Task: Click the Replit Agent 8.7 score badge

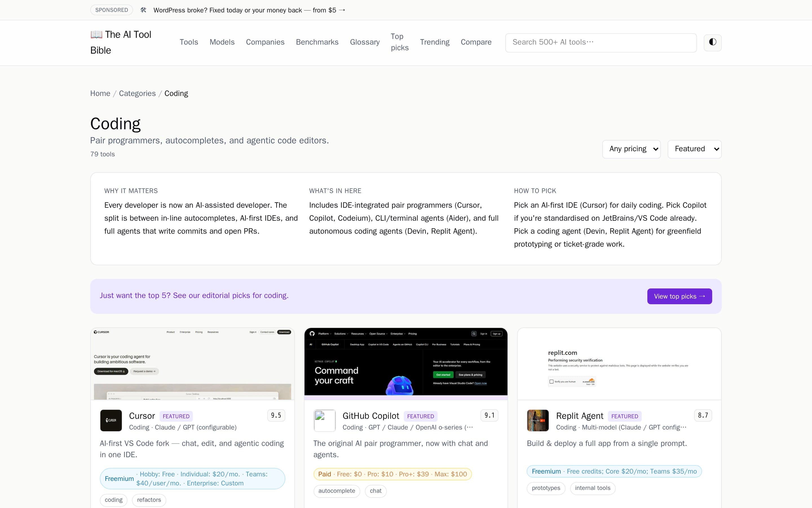Action: point(703,416)
